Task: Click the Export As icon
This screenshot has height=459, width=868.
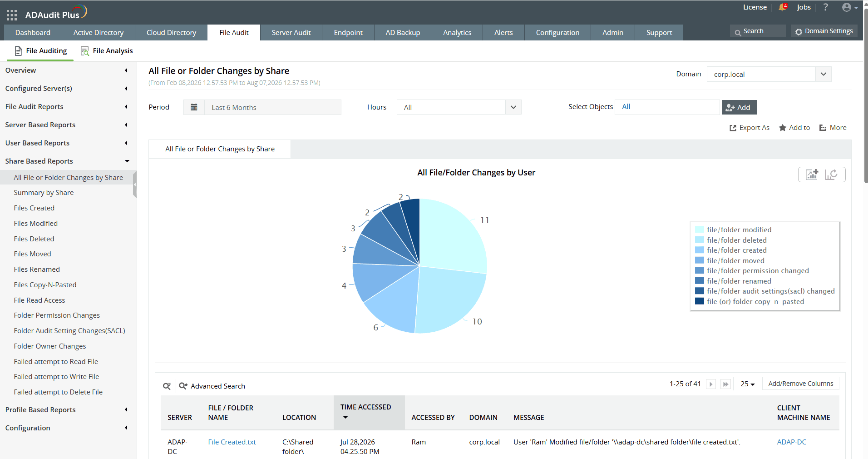Action: click(733, 128)
